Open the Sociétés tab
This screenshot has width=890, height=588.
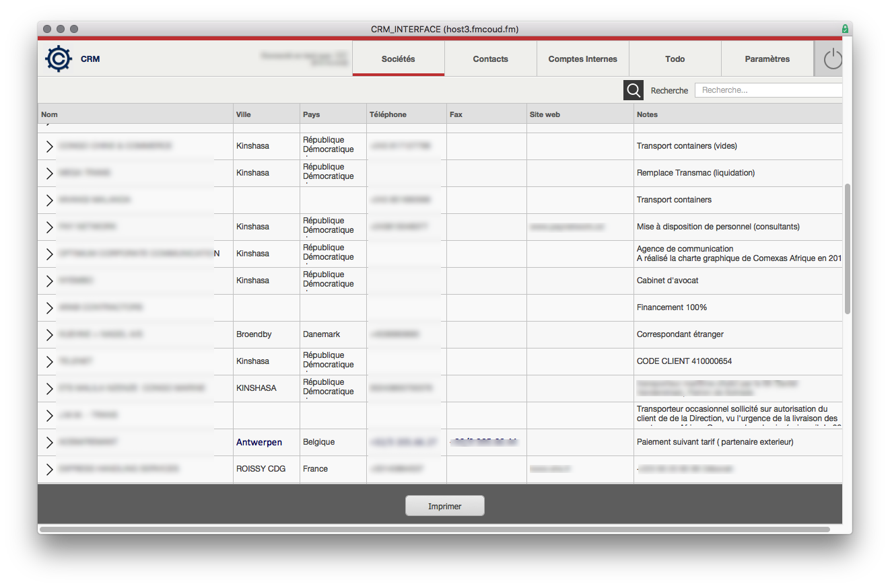tap(399, 59)
